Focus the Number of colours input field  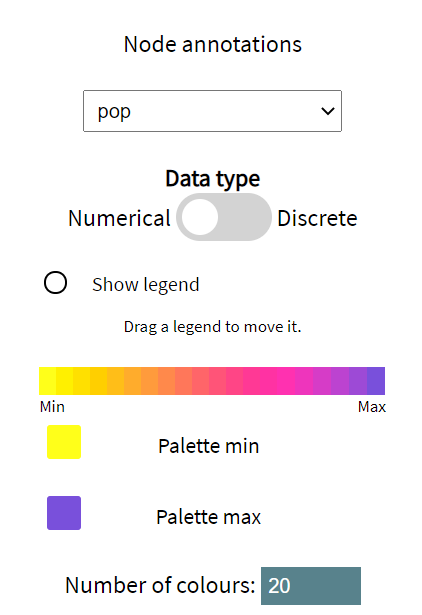point(311,586)
